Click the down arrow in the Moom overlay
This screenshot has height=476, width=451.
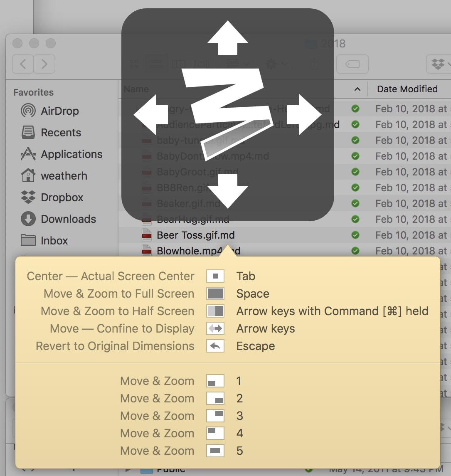coord(228,191)
